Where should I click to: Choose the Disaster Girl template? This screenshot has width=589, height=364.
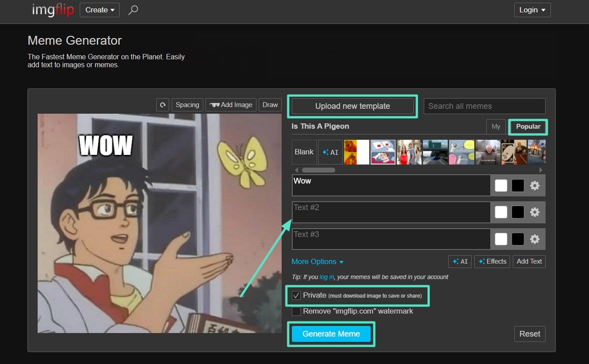[537, 152]
